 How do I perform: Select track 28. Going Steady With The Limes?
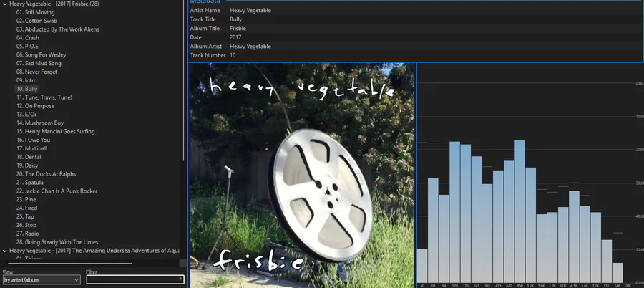57,242
